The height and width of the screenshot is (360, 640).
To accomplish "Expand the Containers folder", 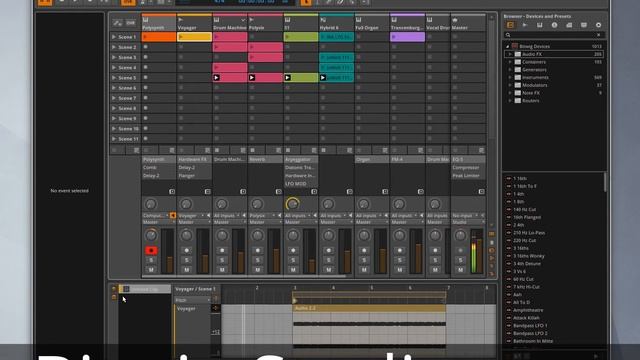I will click(x=510, y=62).
